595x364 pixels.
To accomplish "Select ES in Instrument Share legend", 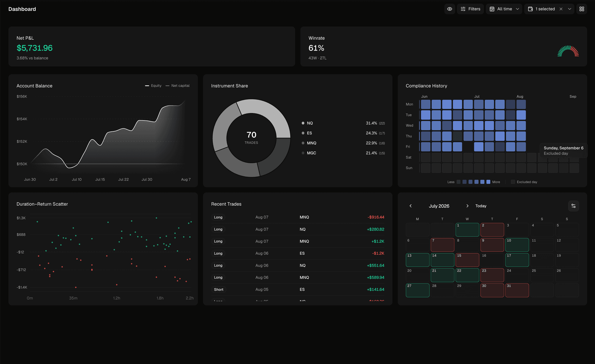I will point(343,133).
